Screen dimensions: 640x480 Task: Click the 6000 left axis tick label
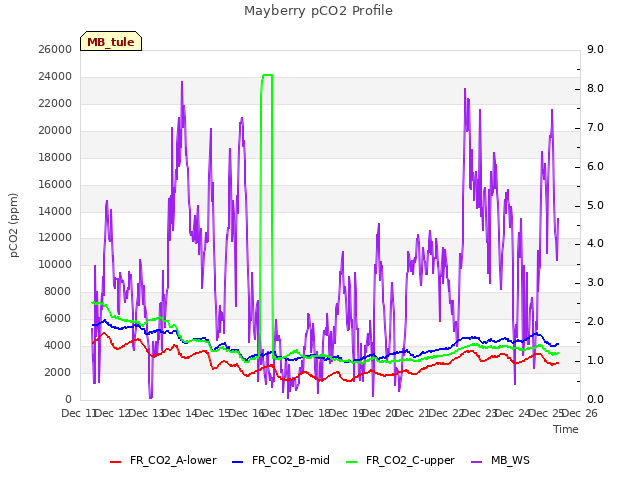point(58,318)
